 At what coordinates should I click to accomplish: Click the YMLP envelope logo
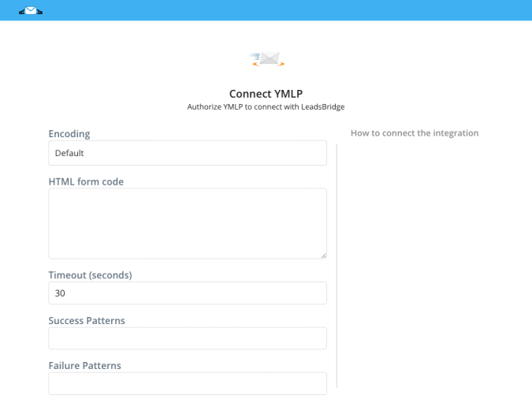coord(266,59)
